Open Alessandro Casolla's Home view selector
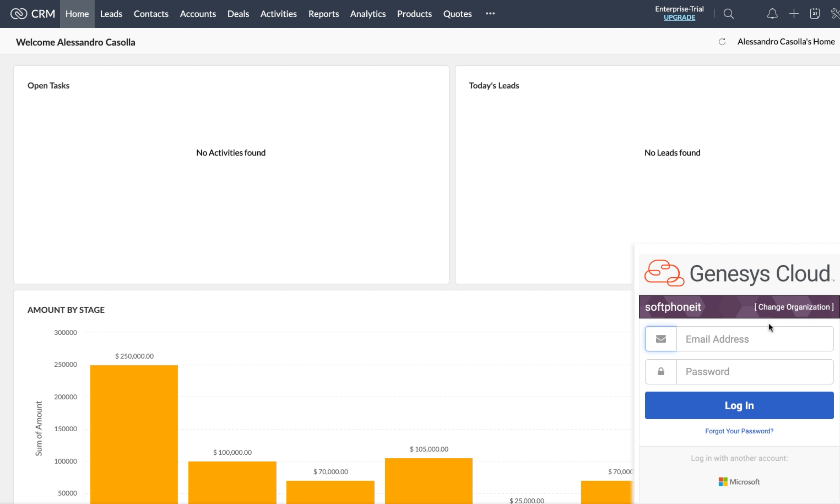The image size is (840, 504). click(786, 42)
